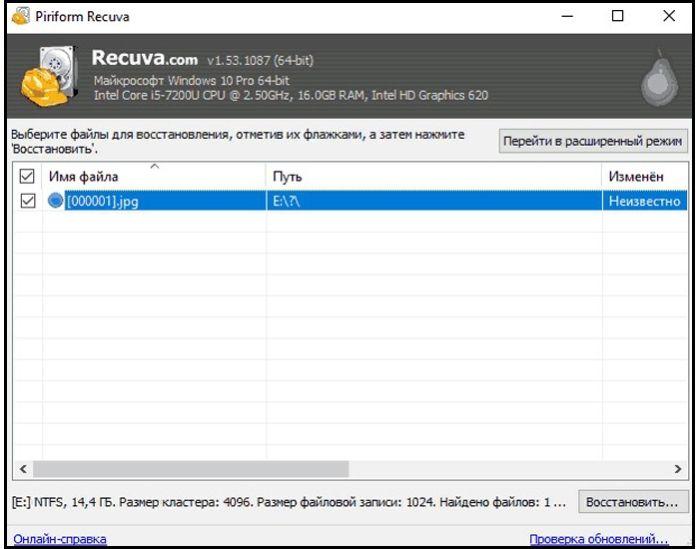Sort by 'Путь' column header
The image size is (699, 549).
pos(433,176)
